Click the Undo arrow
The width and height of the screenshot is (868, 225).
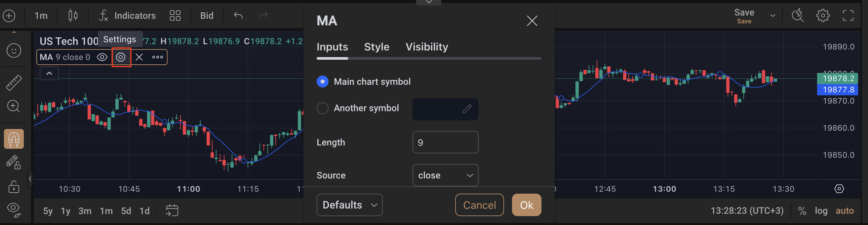click(237, 16)
